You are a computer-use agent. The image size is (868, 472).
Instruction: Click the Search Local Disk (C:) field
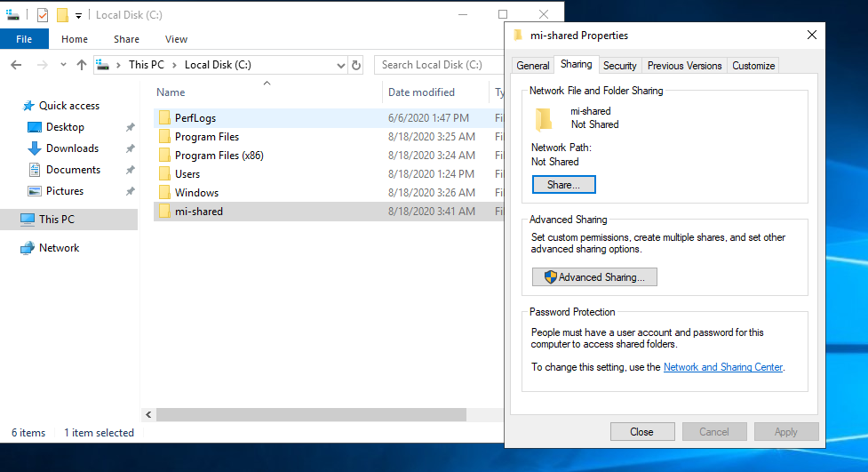click(439, 65)
